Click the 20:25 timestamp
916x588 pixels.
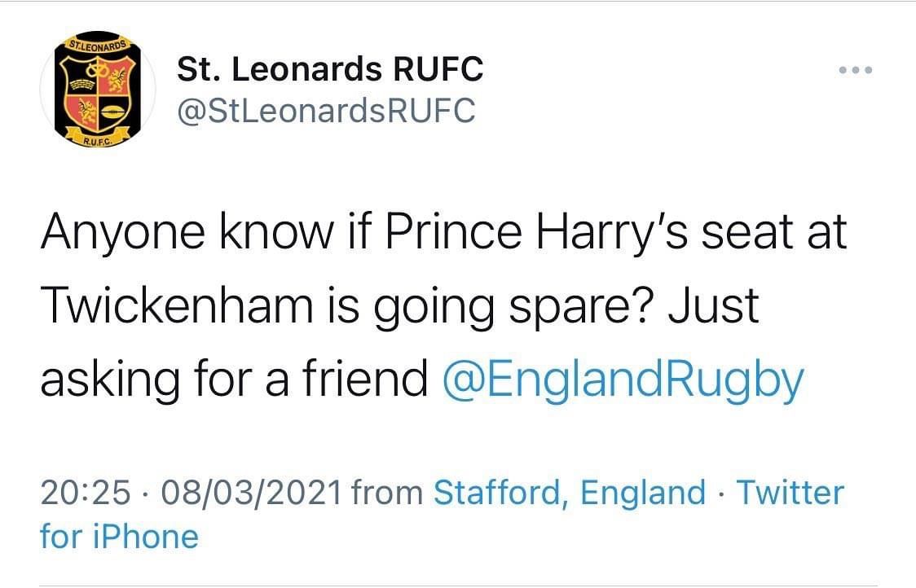(85, 493)
